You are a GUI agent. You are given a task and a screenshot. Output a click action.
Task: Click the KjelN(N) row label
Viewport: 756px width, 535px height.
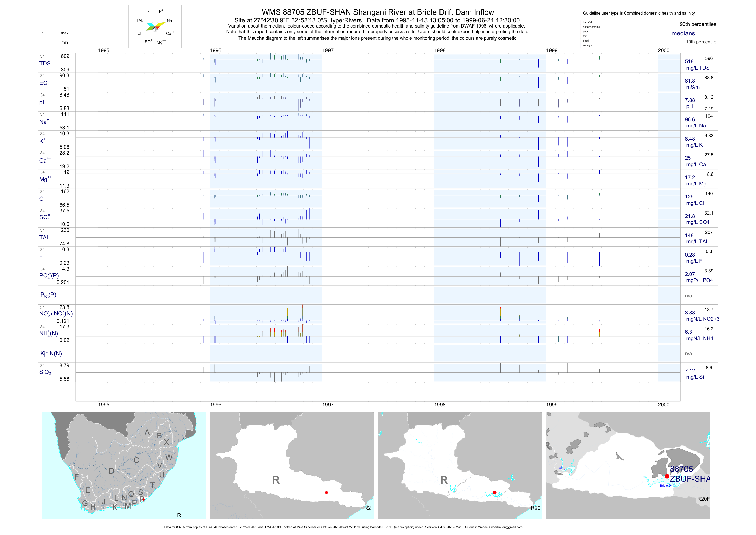(x=51, y=354)
